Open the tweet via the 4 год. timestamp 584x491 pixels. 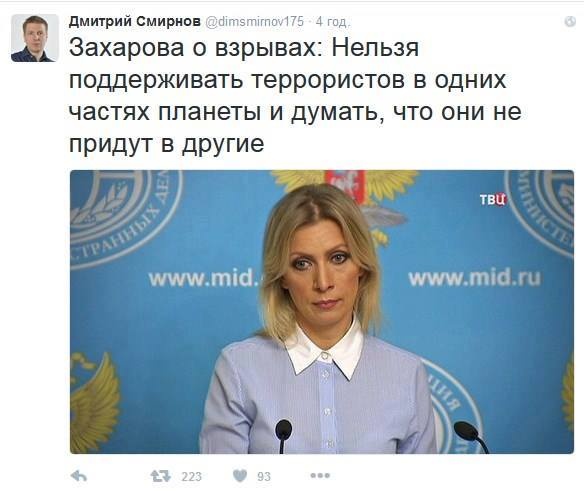click(333, 22)
